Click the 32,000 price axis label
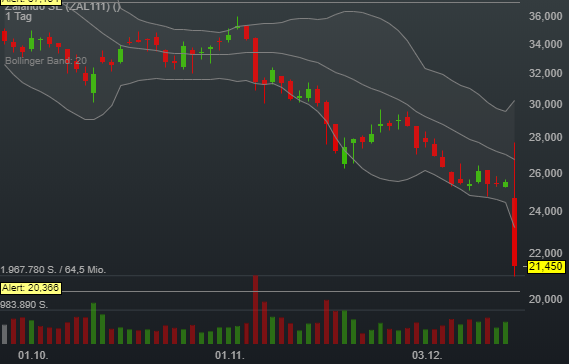The image size is (569, 364). pyautogui.click(x=545, y=73)
